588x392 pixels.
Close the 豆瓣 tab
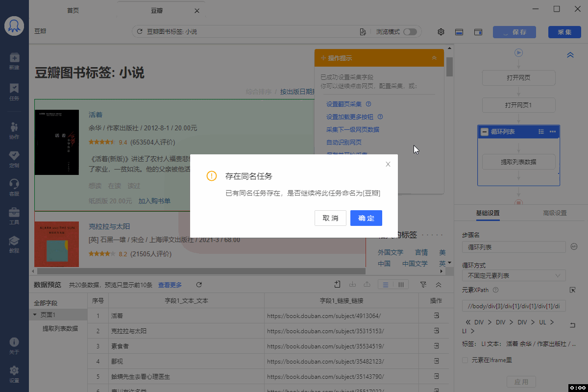[x=197, y=10]
